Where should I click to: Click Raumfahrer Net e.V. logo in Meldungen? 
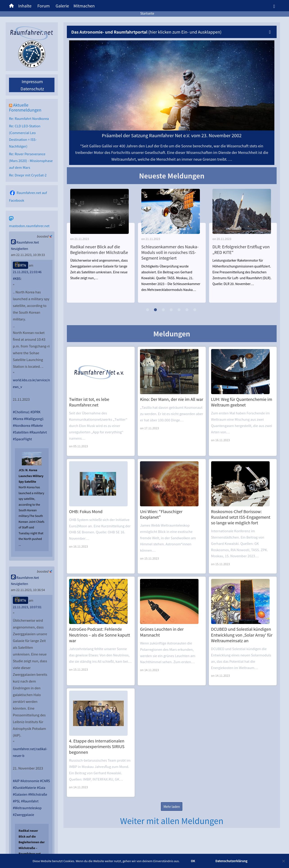click(99, 372)
